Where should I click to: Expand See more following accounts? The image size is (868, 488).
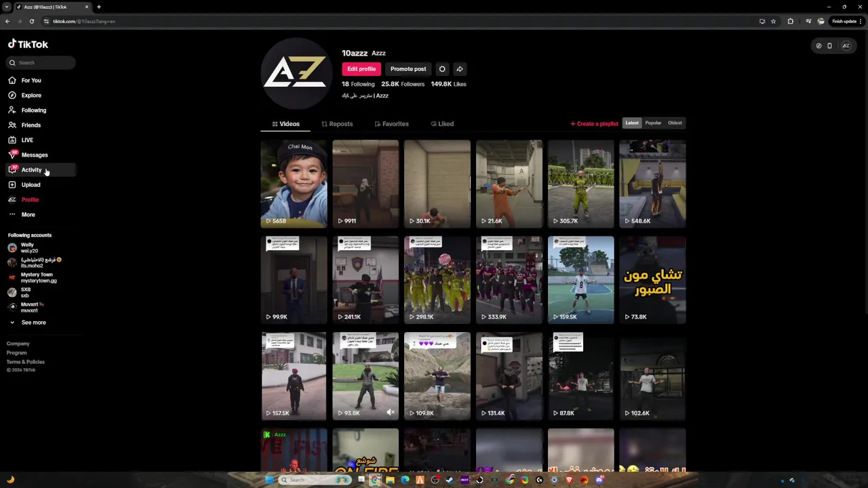click(x=28, y=323)
